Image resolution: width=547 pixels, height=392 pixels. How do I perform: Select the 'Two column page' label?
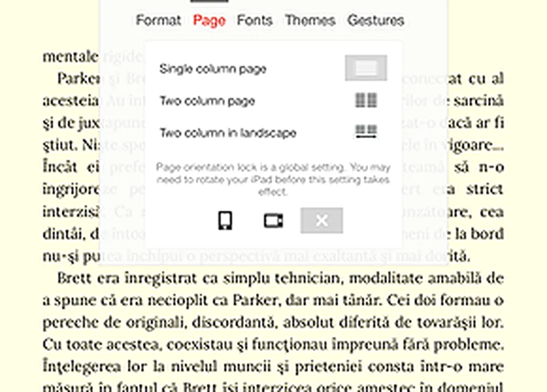pos(207,101)
